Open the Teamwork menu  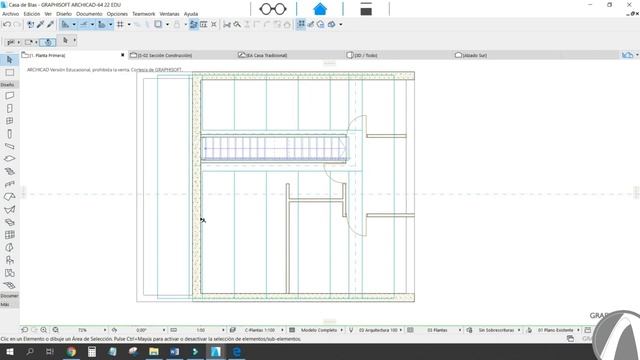pos(144,14)
